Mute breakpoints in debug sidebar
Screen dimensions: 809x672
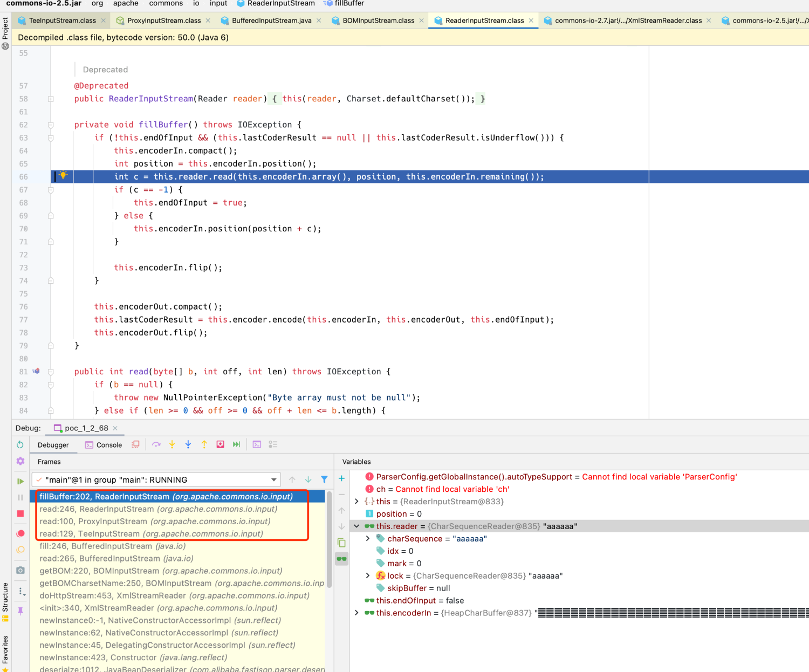tap(20, 550)
